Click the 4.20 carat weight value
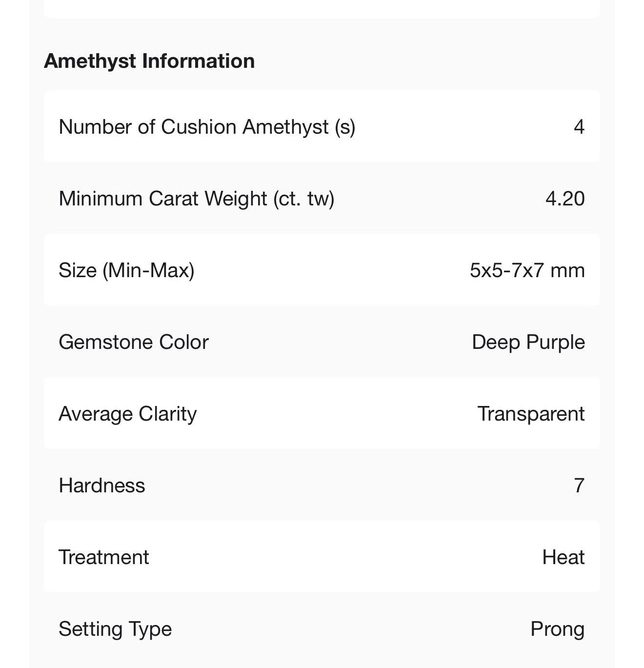This screenshot has width=644, height=668. tap(565, 199)
